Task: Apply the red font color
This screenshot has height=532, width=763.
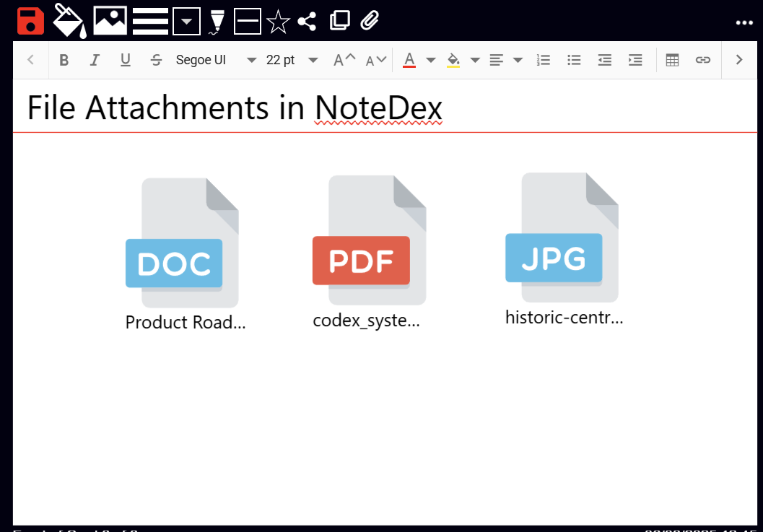Action: coord(409,60)
